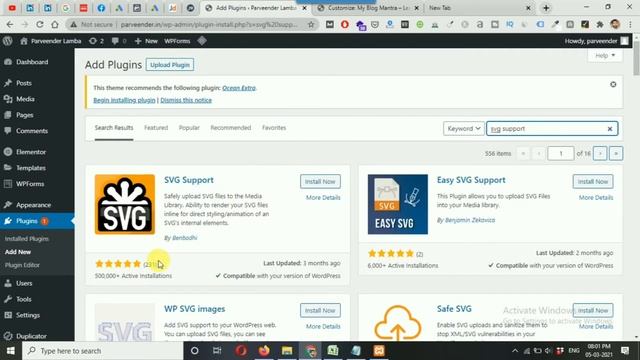Screen dimensions: 640x360
Task: Click the Windows taskbar search box
Action: click(102, 351)
